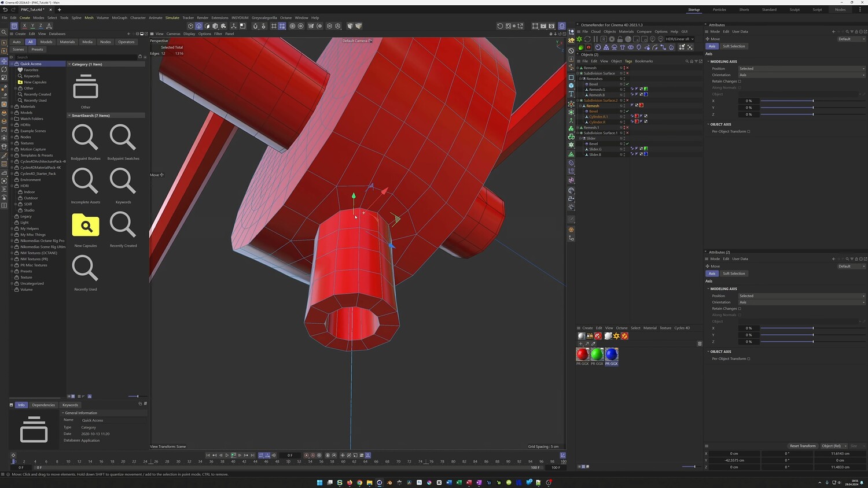Open the search magnifier in left toolbar
The width and height of the screenshot is (868, 488).
[x=4, y=32]
